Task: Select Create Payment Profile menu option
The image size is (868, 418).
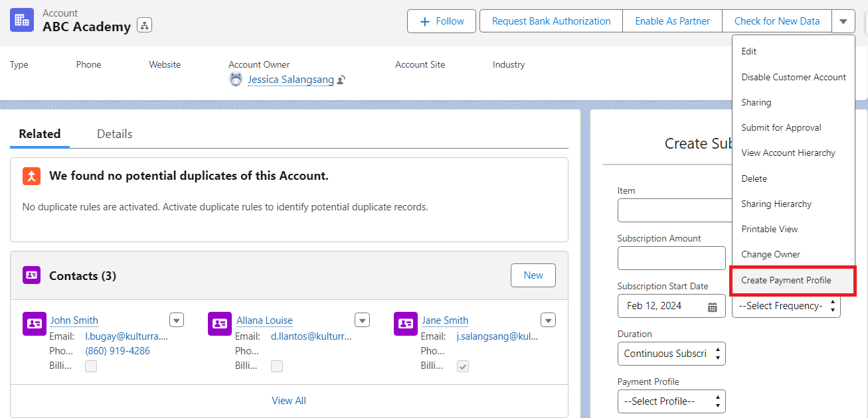Action: pos(786,280)
